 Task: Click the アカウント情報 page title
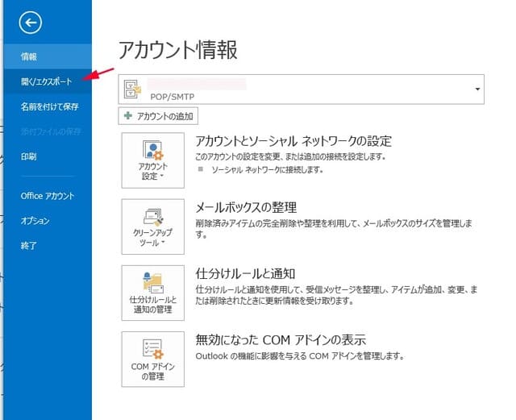tap(178, 49)
